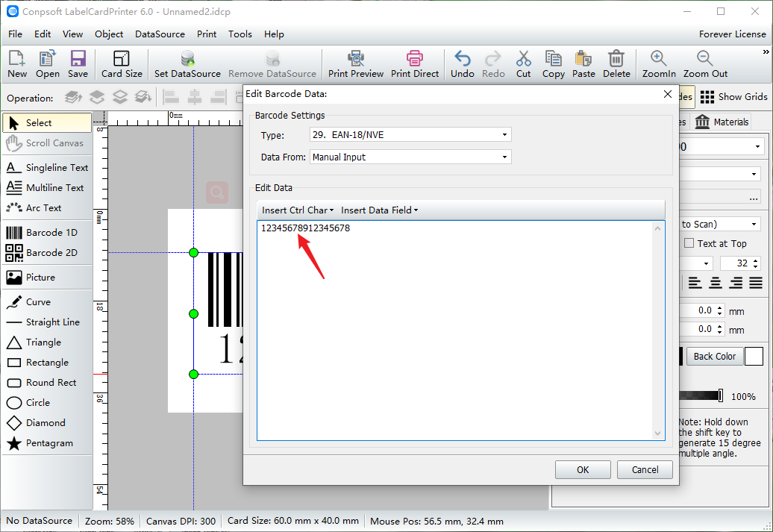
Task: Click the send-to-bottom layer icon in Operation bar
Action: click(x=143, y=97)
